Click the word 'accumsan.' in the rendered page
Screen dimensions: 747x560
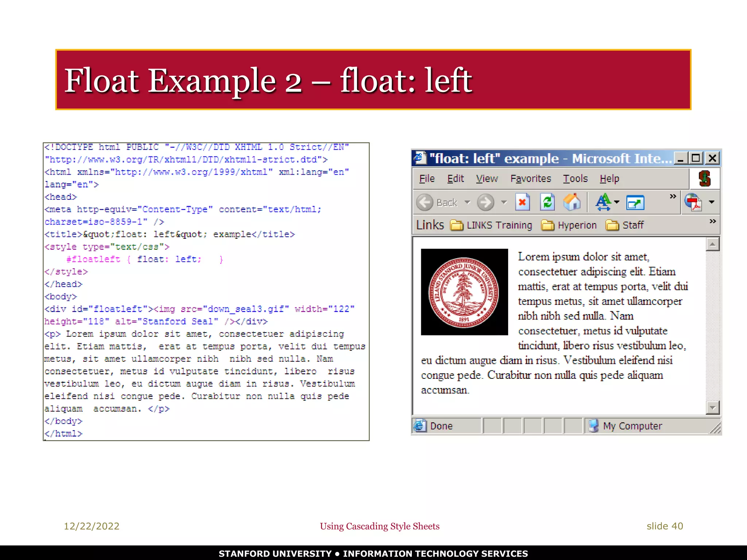(x=445, y=390)
